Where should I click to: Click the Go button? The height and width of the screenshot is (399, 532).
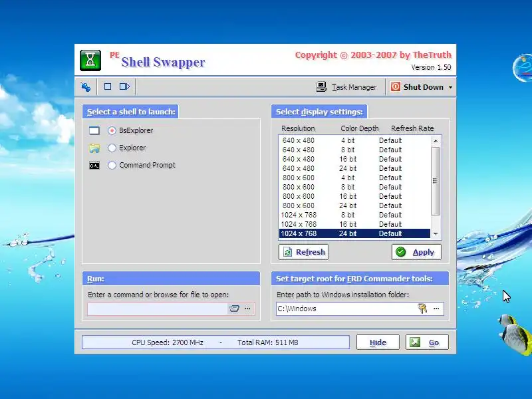[x=427, y=342]
